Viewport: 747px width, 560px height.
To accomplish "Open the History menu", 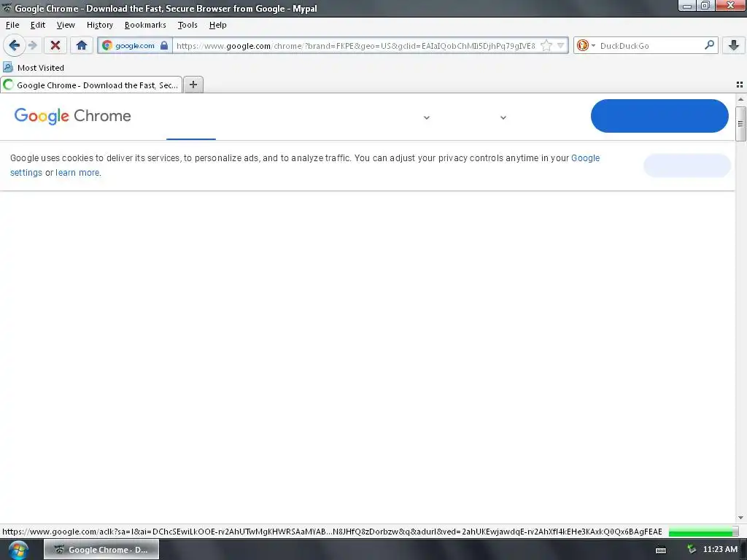I will click(99, 26).
